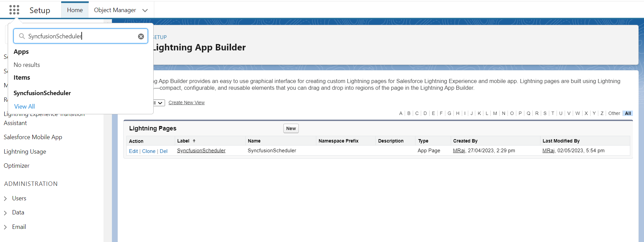Filter list by letter M
This screenshot has width=644, height=242.
tap(495, 113)
